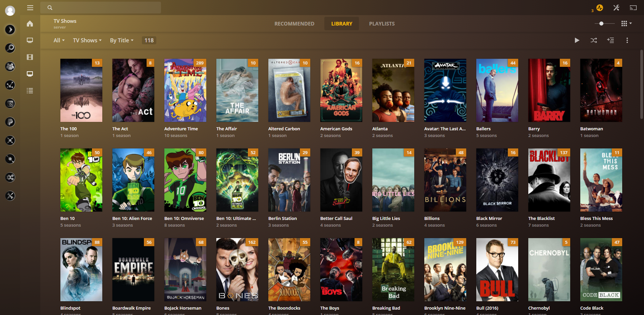Open the three-dot more options menu
The image size is (644, 315).
pyautogui.click(x=627, y=40)
